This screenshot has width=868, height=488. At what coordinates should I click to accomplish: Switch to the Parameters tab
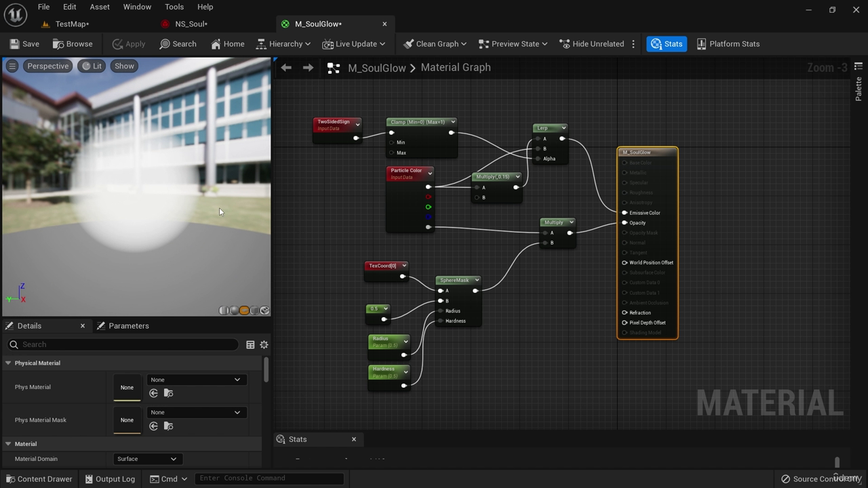point(123,326)
